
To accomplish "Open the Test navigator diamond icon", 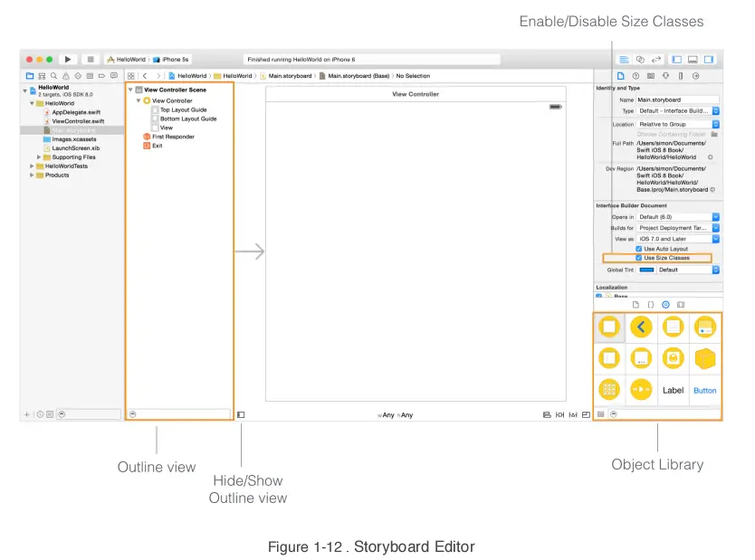I will (x=78, y=75).
